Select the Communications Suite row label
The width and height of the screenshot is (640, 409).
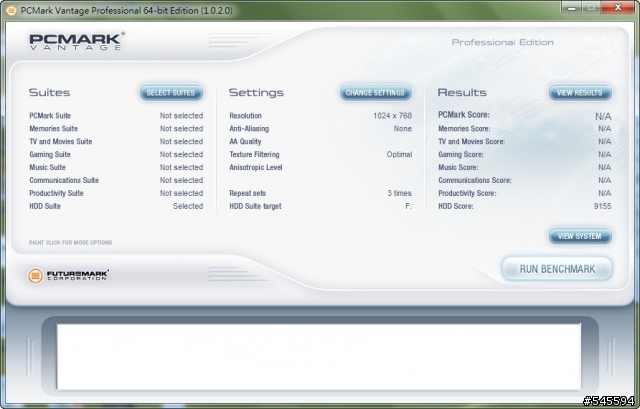pos(64,180)
